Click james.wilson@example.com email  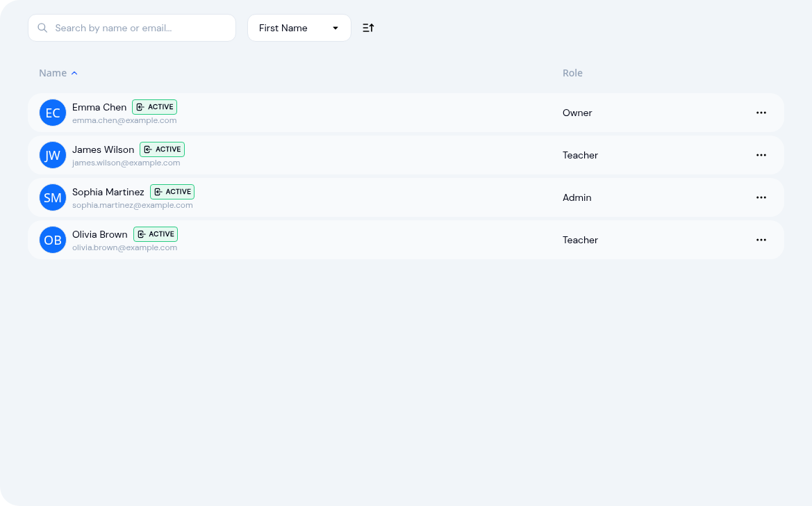pos(126,163)
